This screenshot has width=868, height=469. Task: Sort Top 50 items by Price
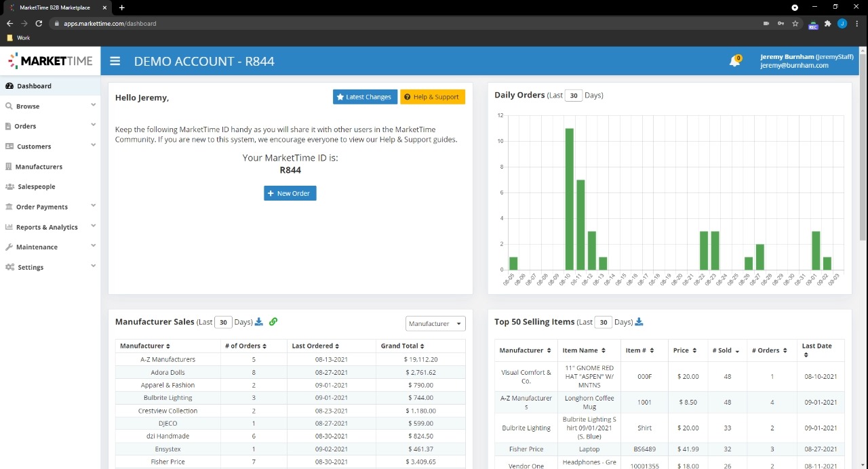[x=685, y=350]
